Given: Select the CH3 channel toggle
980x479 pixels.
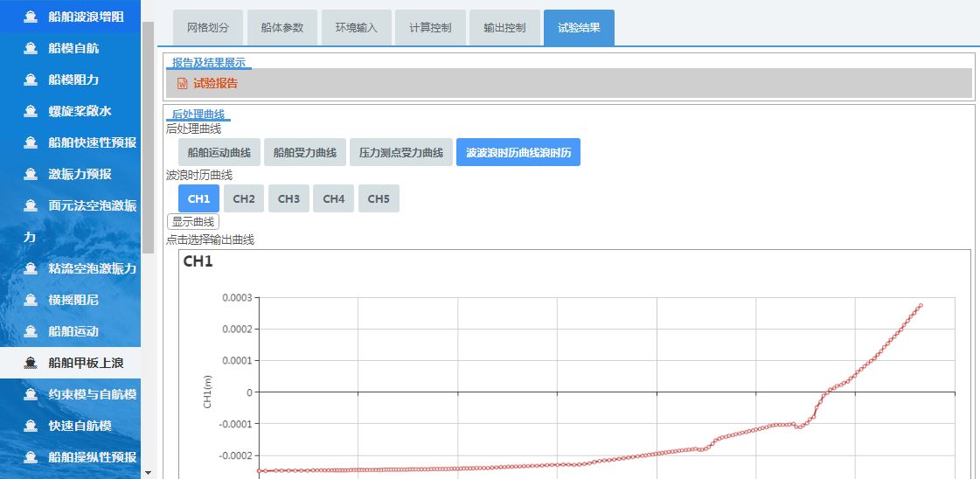Looking at the screenshot, I should pyautogui.click(x=288, y=198).
